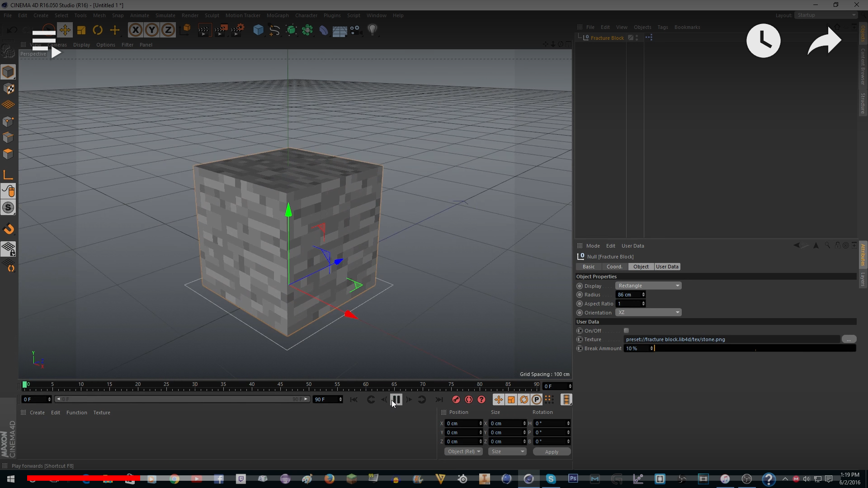Open Edit Render Settings icon

[237, 30]
